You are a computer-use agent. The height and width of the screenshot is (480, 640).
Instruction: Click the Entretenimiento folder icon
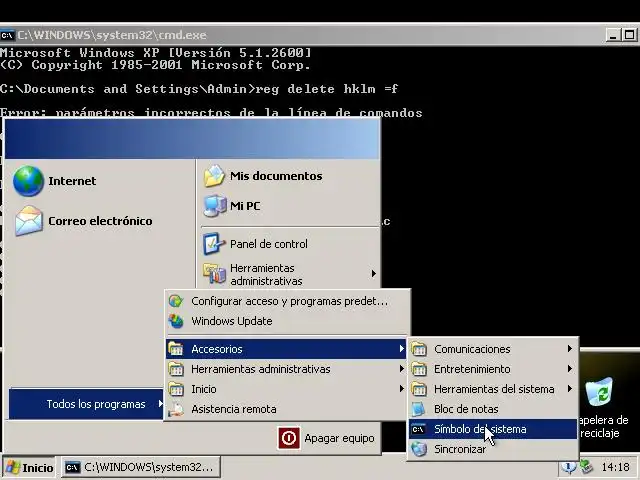click(x=419, y=369)
